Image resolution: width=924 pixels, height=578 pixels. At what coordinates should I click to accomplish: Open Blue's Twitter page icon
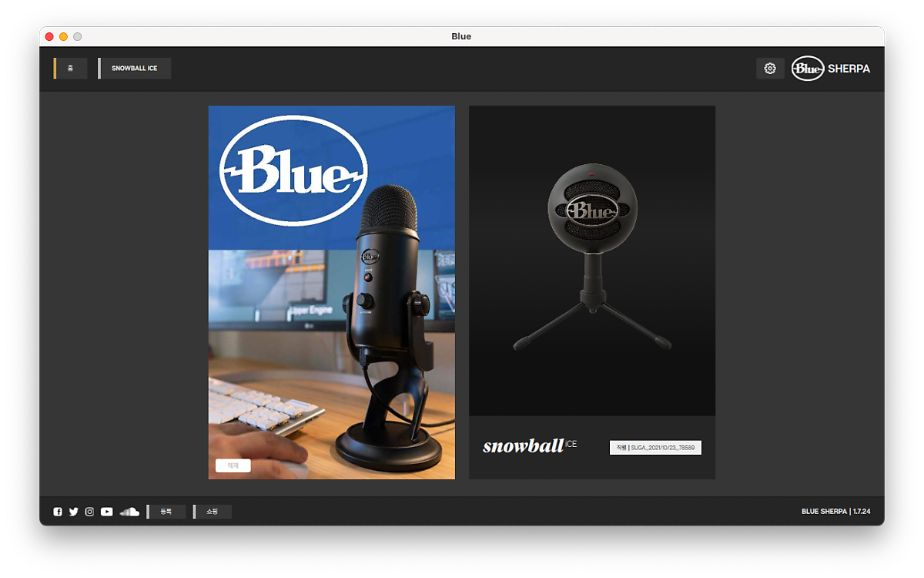[x=74, y=512]
